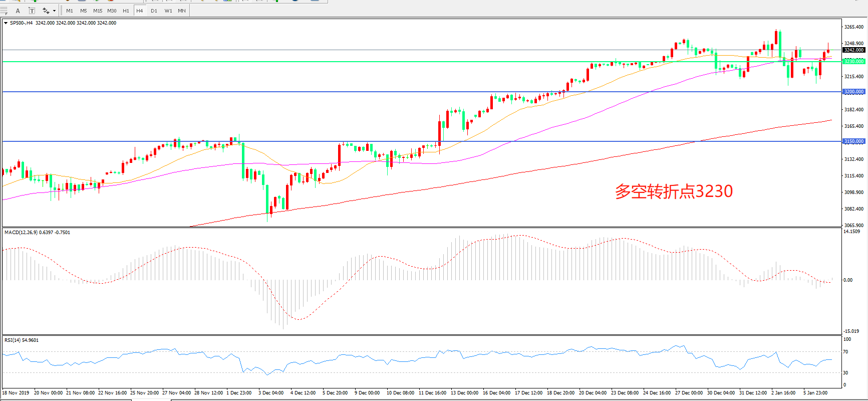
Task: Switch chart to M1 timeframe
Action: point(70,11)
